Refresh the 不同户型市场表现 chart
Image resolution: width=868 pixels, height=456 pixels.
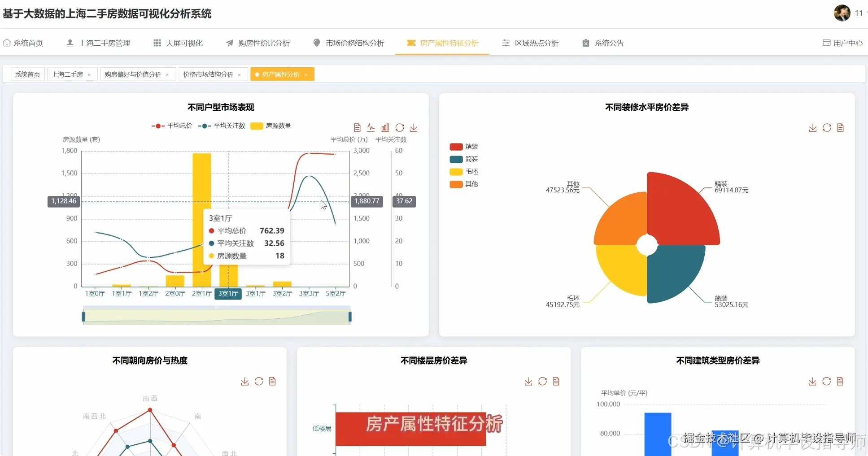400,127
